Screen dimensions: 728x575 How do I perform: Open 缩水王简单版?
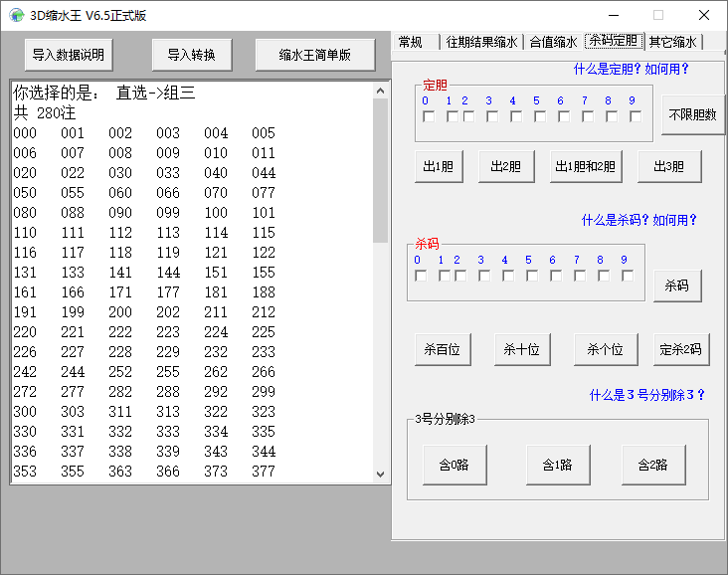(x=315, y=55)
